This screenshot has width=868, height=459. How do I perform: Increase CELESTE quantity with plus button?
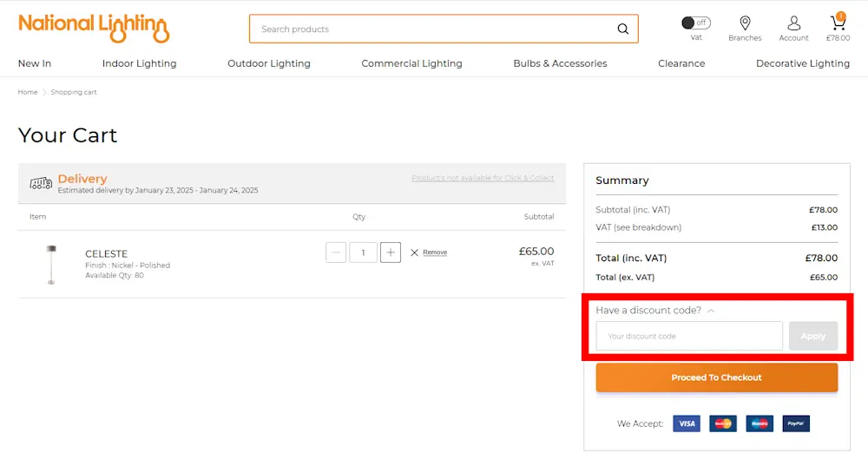point(391,252)
